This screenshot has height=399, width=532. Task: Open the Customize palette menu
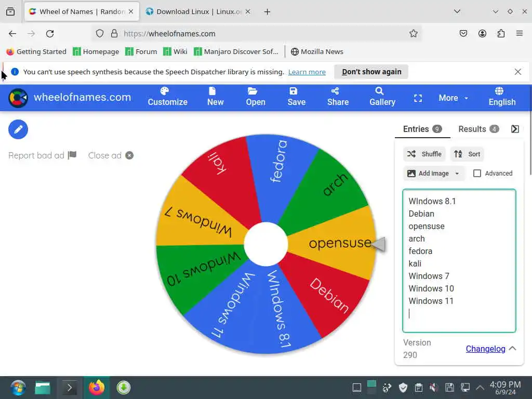[x=167, y=97]
